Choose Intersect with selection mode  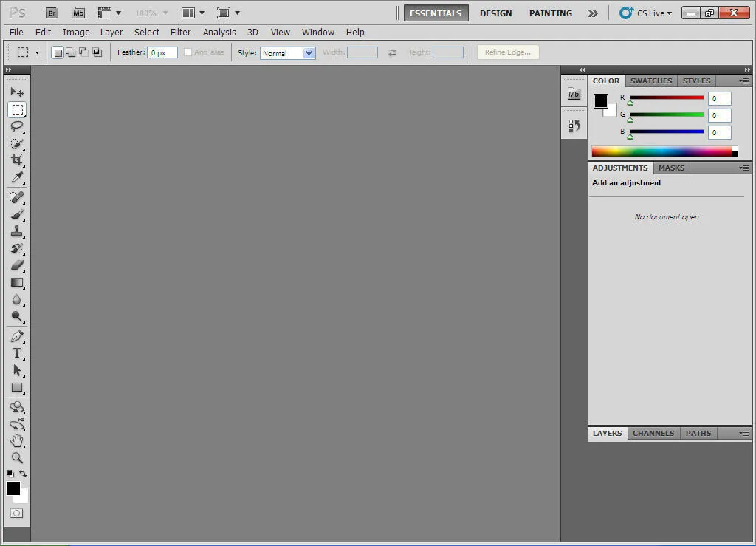click(97, 52)
